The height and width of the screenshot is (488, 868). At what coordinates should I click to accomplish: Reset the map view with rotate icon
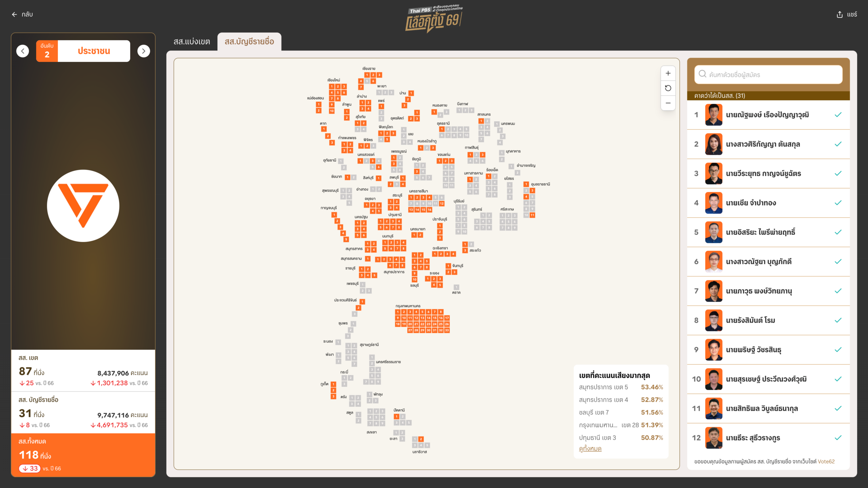[668, 88]
